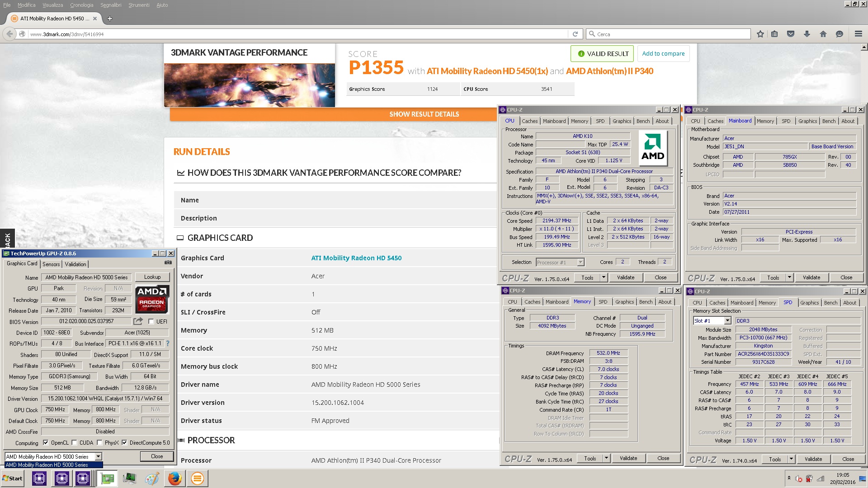Open the Segnalibri menu

pos(111,5)
